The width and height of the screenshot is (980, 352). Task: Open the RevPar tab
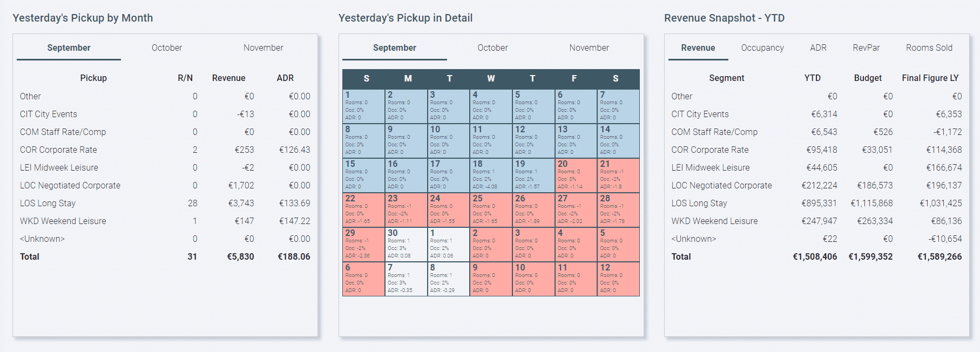[868, 48]
